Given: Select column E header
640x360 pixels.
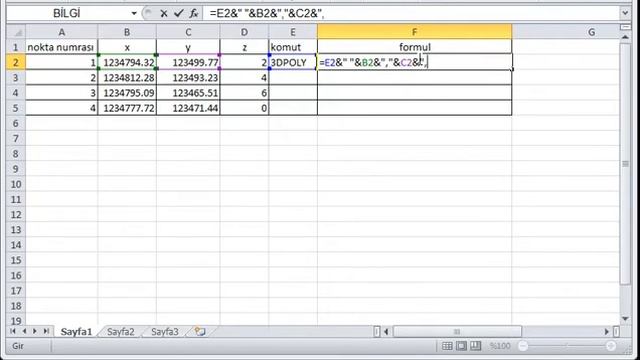Looking at the screenshot, I should 293,32.
